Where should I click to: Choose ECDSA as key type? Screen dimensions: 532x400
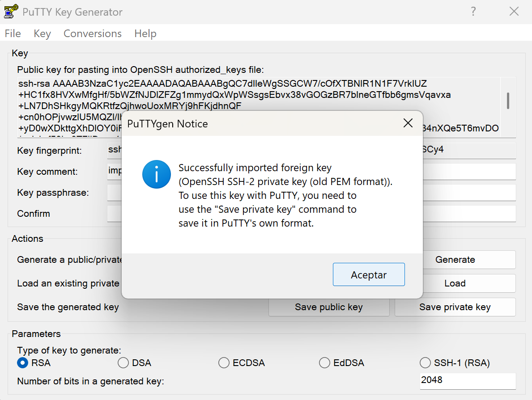224,363
